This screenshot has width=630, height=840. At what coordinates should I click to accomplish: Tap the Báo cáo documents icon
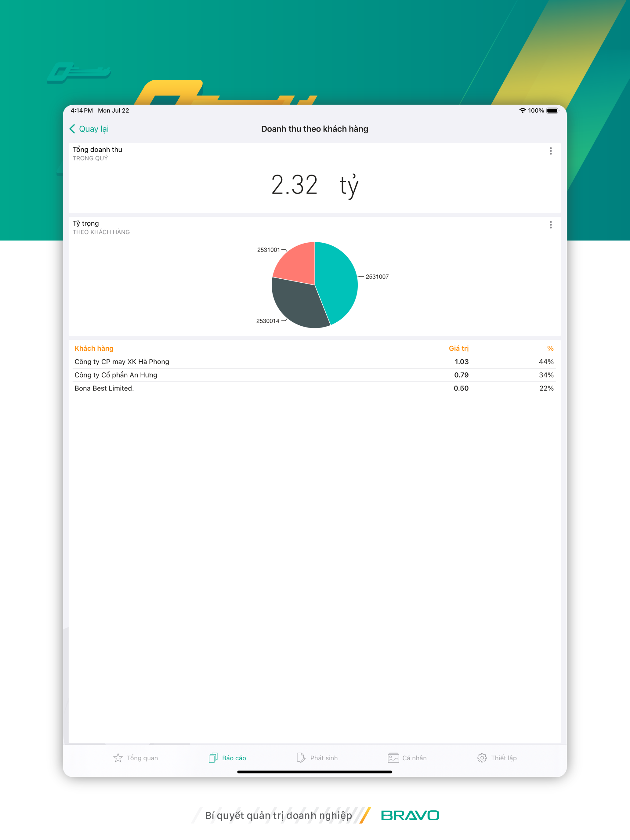[213, 758]
